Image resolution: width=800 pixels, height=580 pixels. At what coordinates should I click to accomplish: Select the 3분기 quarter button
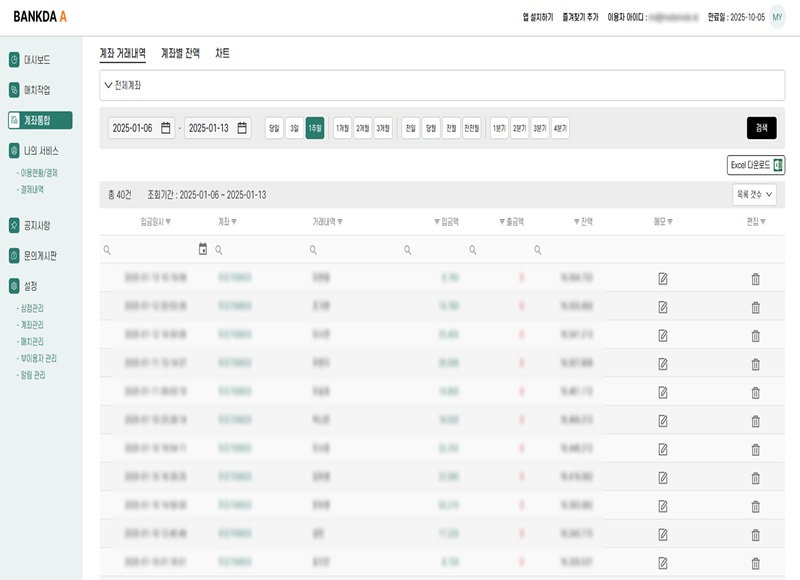coord(540,128)
